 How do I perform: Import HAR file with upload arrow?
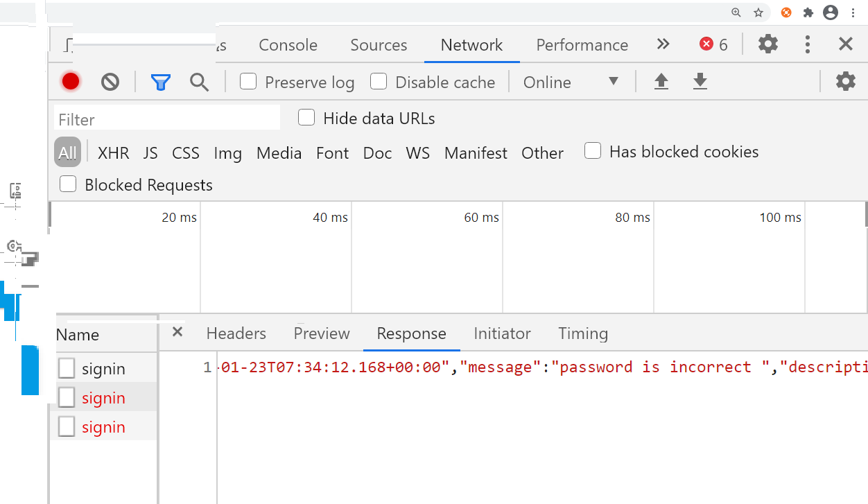click(x=661, y=82)
